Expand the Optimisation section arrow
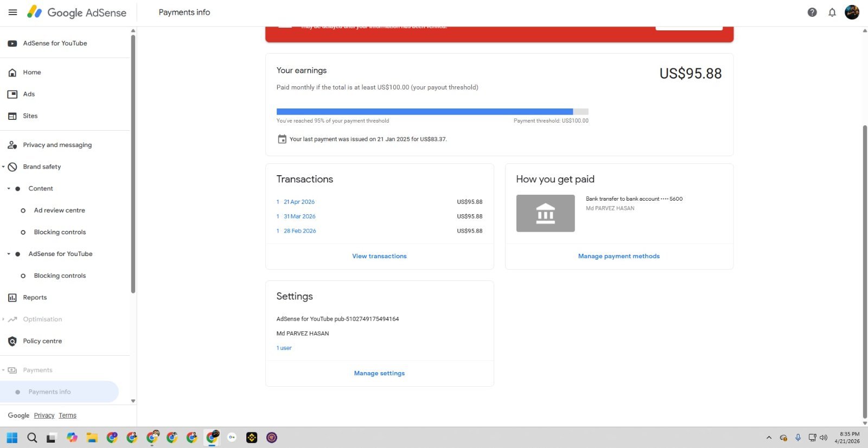The height and width of the screenshot is (448, 868). [x=3, y=319]
